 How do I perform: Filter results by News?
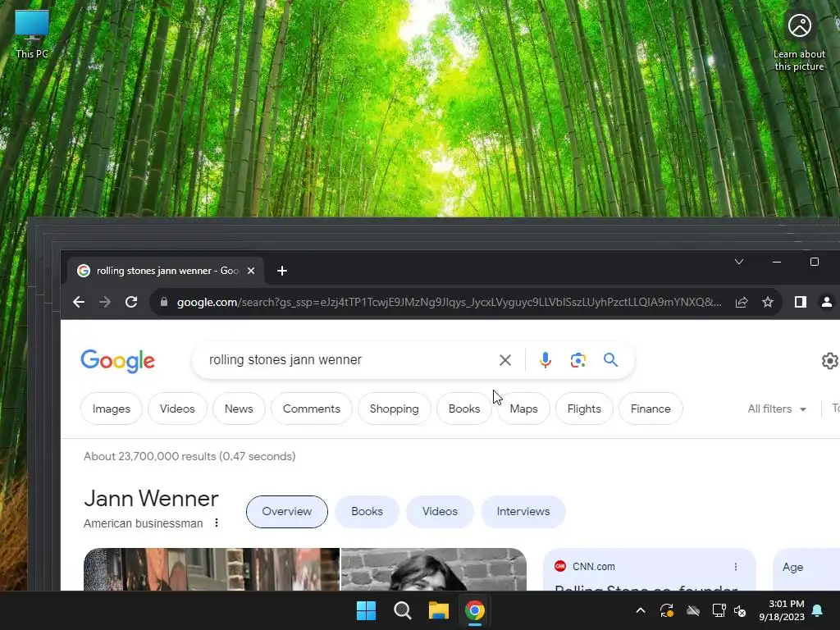(239, 409)
